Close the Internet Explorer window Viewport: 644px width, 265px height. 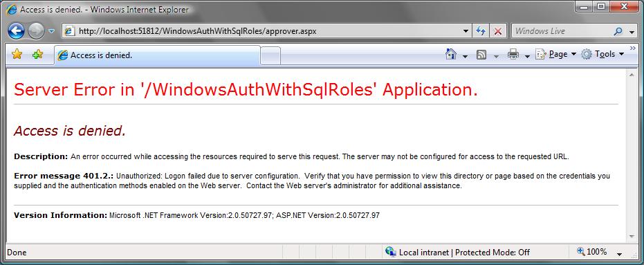click(624, 7)
